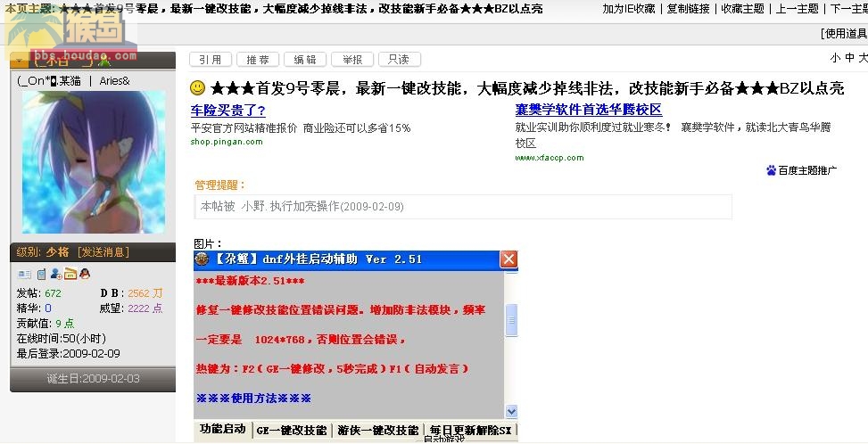Click the QQ penguin icon
This screenshot has height=444, width=868.
[85, 274]
